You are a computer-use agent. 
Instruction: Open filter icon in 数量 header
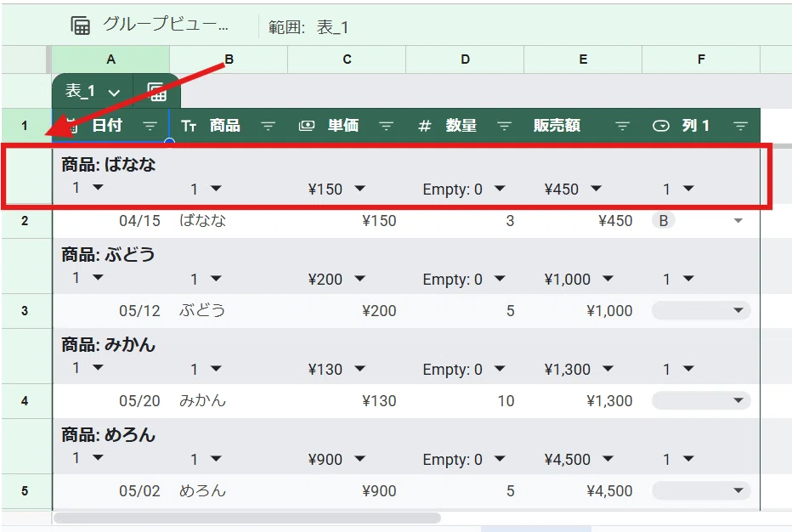[505, 126]
